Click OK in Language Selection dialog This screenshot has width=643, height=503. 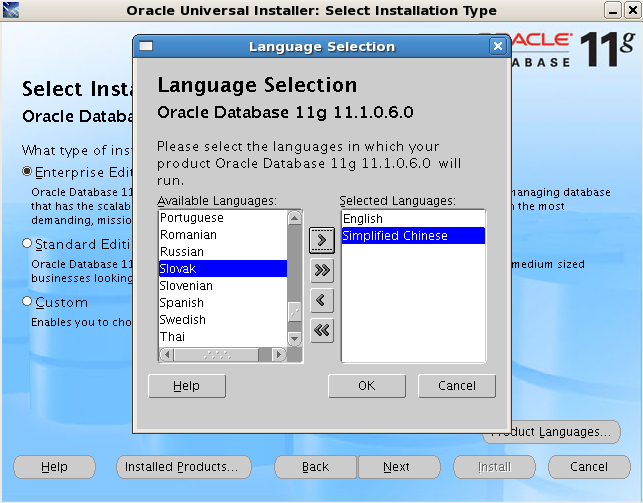coord(367,386)
